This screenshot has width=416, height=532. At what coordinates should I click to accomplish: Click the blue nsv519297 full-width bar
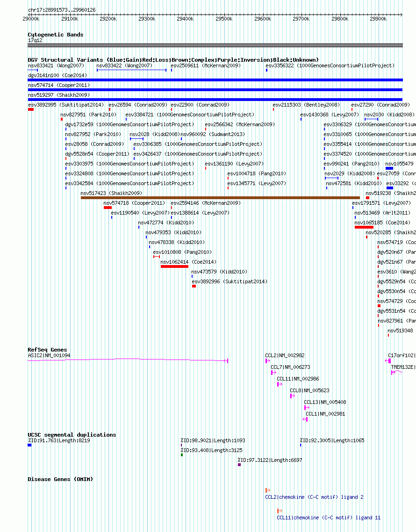click(x=215, y=100)
